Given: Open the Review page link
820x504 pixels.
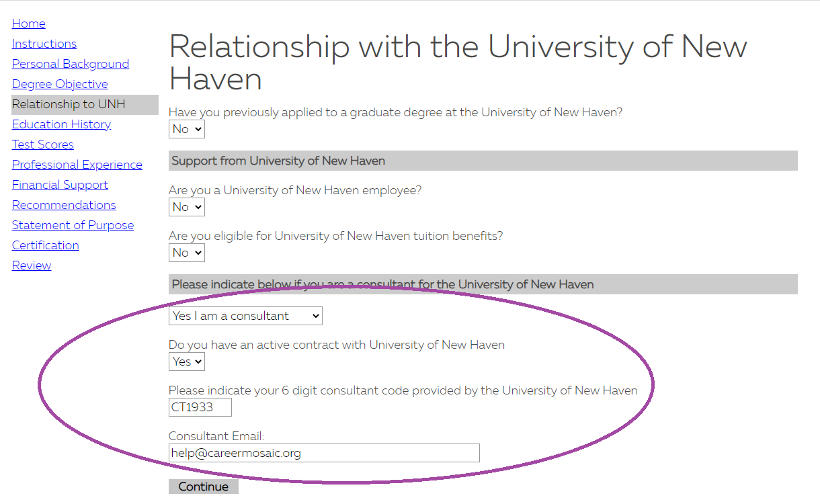Looking at the screenshot, I should pyautogui.click(x=32, y=265).
